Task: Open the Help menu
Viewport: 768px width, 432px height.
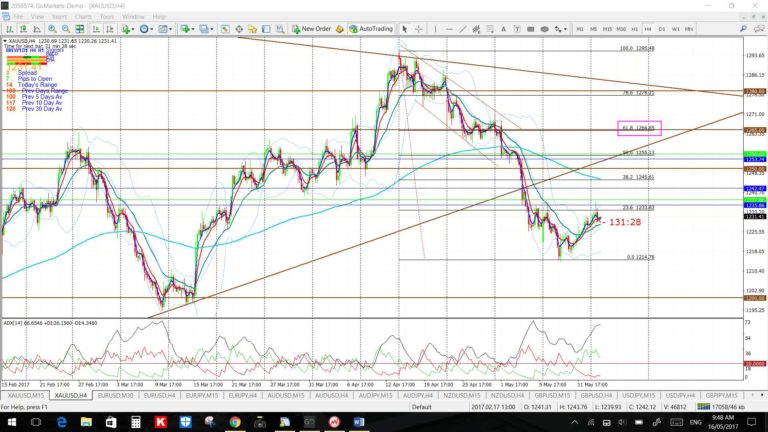Action: coord(159,17)
